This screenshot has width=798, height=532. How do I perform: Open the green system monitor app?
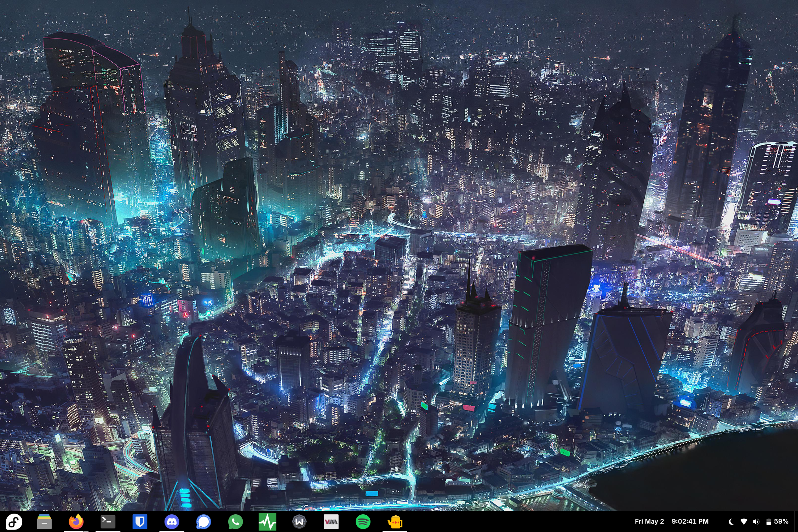pyautogui.click(x=267, y=521)
